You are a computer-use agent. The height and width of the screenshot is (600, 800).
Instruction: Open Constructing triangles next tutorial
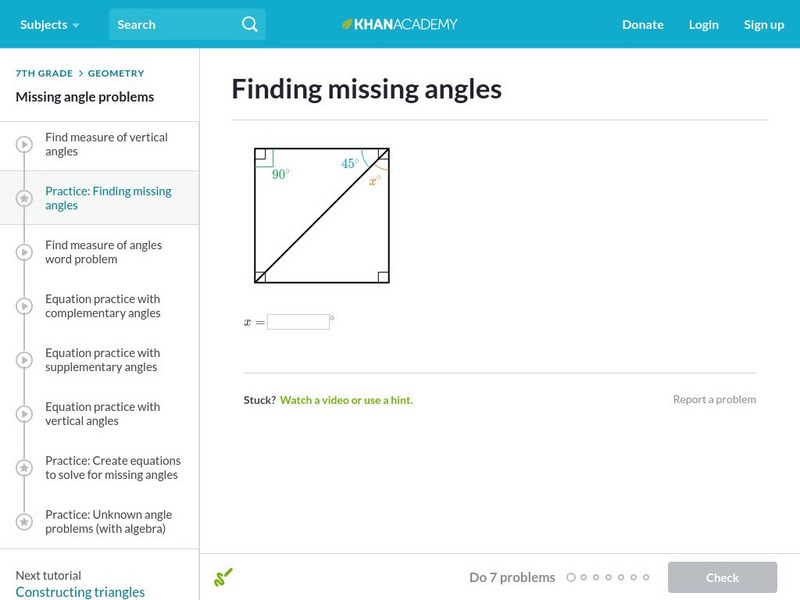[80, 592]
